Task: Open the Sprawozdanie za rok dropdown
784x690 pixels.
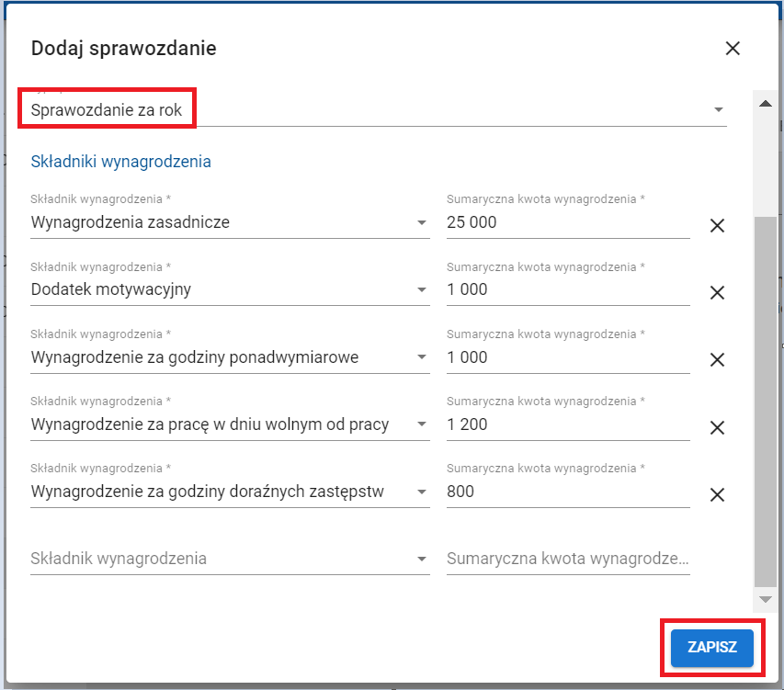Action: (718, 110)
